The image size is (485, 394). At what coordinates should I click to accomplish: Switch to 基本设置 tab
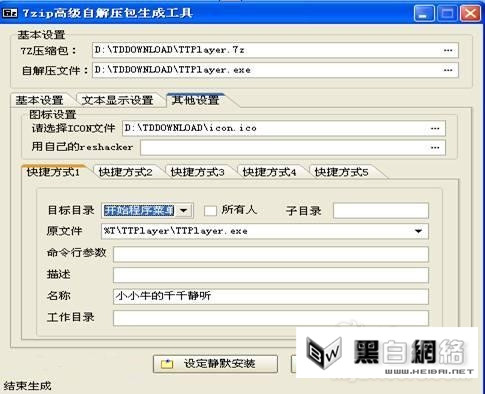pos(39,100)
